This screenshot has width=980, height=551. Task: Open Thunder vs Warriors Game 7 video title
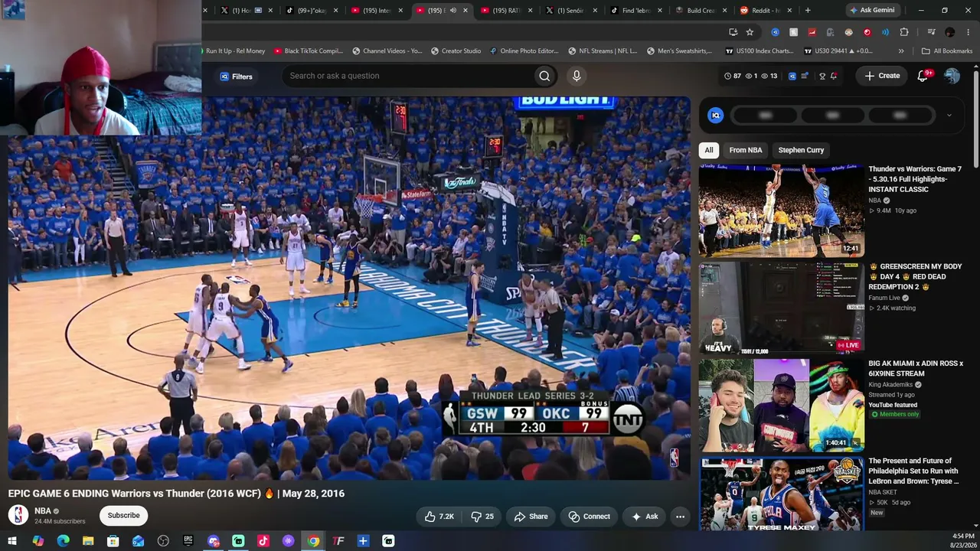tap(915, 179)
